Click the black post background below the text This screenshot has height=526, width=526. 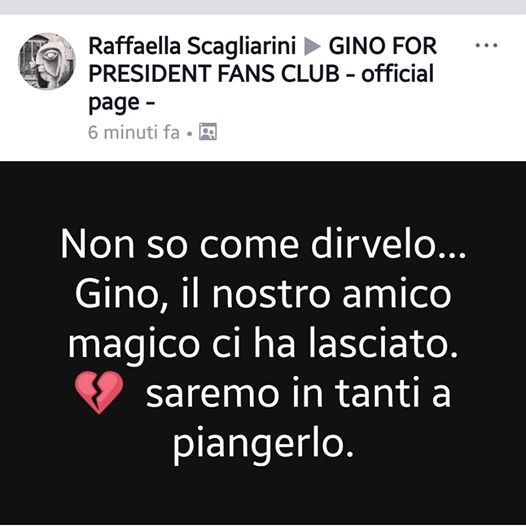(263, 496)
